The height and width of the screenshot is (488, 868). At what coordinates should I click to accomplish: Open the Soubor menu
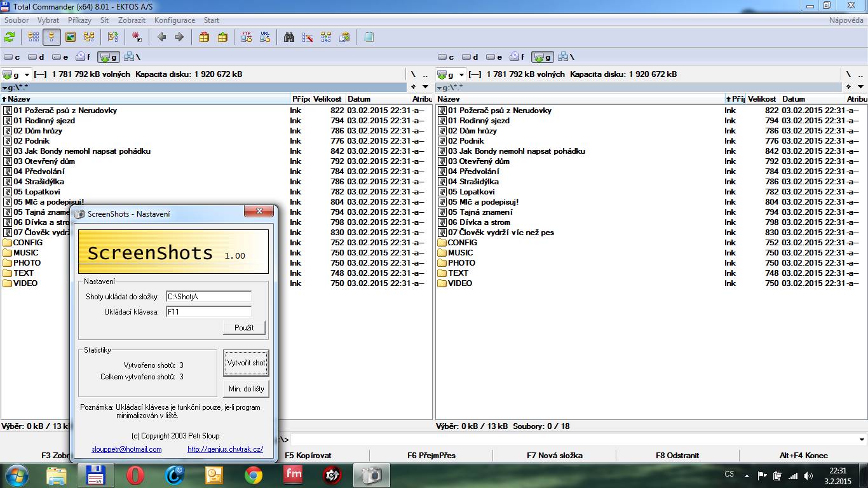pos(17,20)
